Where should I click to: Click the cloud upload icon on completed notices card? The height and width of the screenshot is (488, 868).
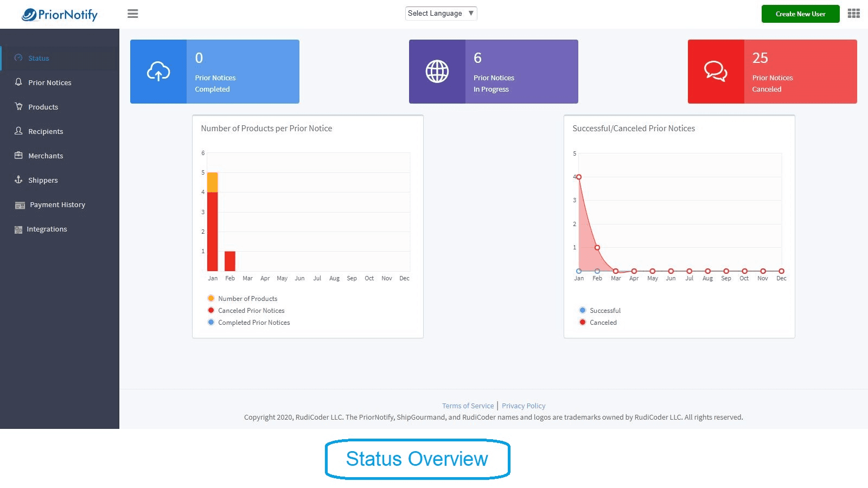point(157,71)
